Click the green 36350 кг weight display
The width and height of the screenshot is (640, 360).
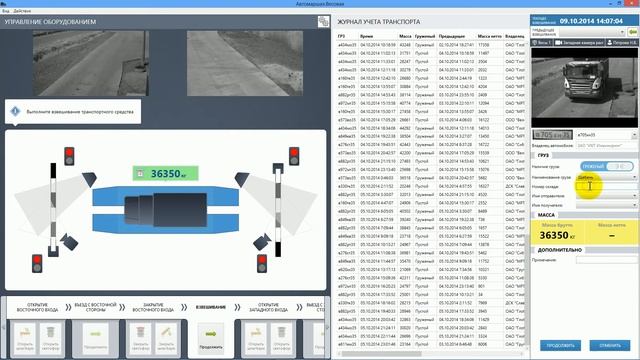(165, 173)
